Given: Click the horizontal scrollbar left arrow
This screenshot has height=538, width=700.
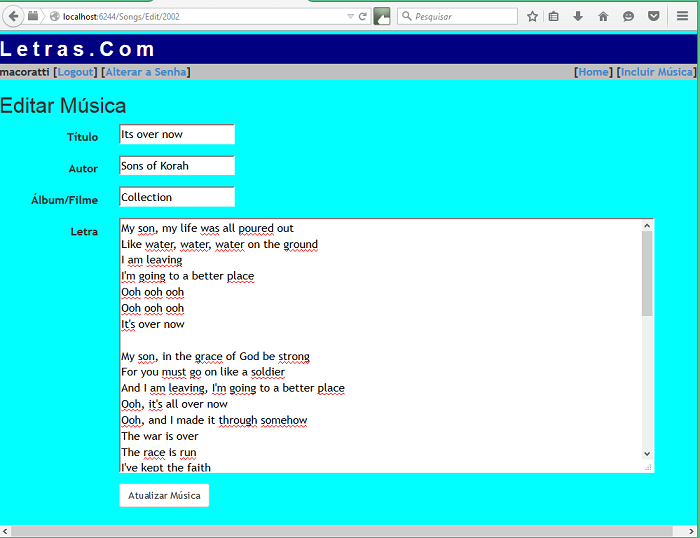Looking at the screenshot, I should [5, 531].
